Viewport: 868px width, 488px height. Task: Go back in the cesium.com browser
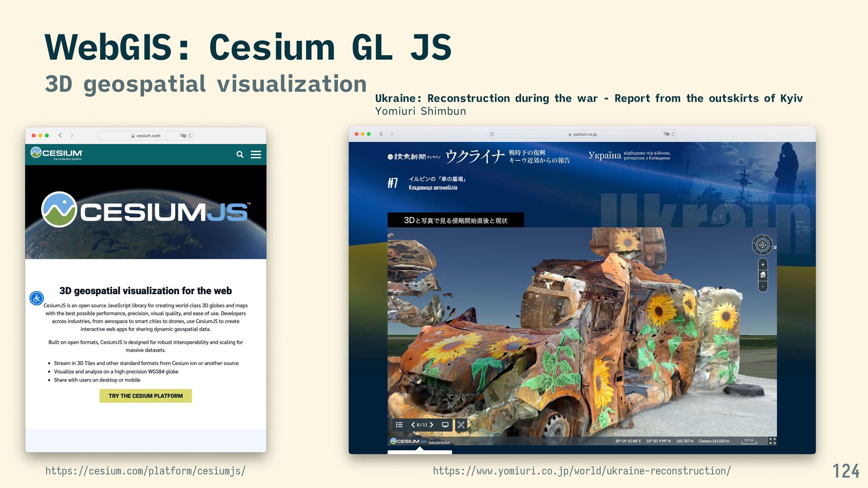[x=60, y=136]
